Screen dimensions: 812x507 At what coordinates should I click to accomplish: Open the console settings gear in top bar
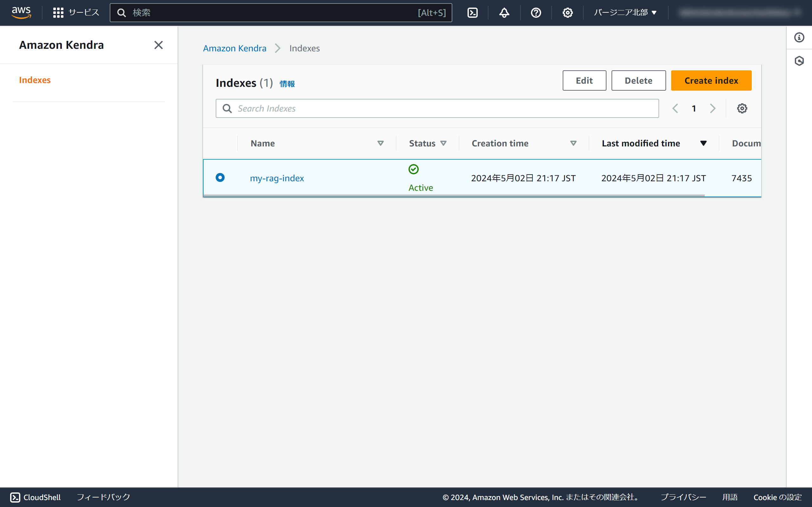(x=567, y=13)
